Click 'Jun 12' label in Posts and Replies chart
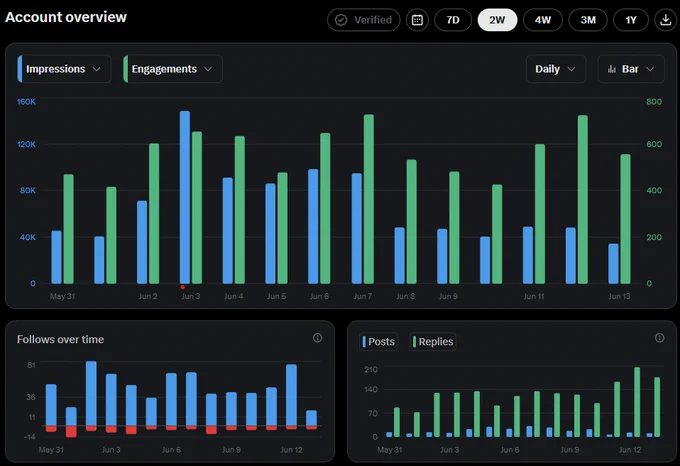This screenshot has width=680, height=466. (x=630, y=450)
